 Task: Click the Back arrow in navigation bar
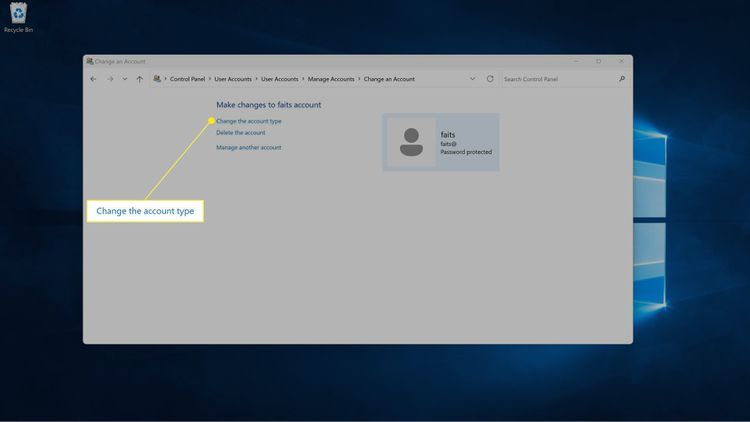tap(93, 79)
